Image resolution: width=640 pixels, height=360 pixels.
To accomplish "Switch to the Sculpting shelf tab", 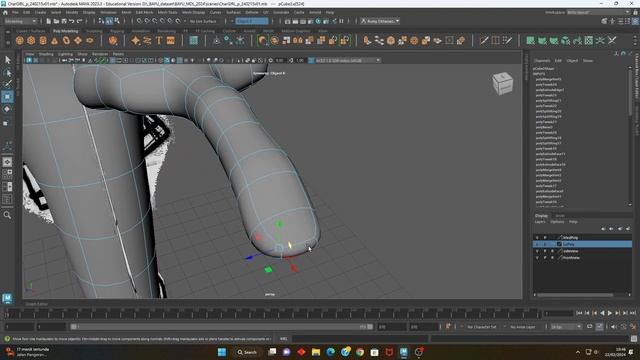I will 94,31.
